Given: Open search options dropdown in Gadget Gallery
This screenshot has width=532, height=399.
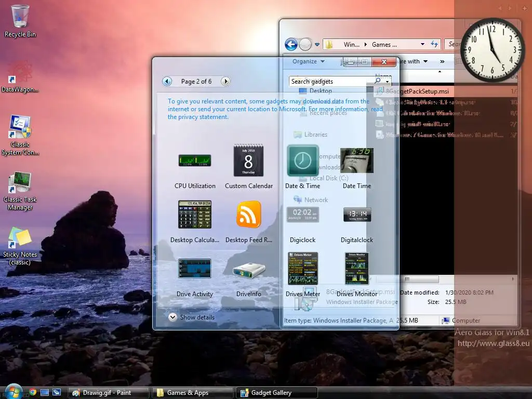Looking at the screenshot, I should 387,82.
